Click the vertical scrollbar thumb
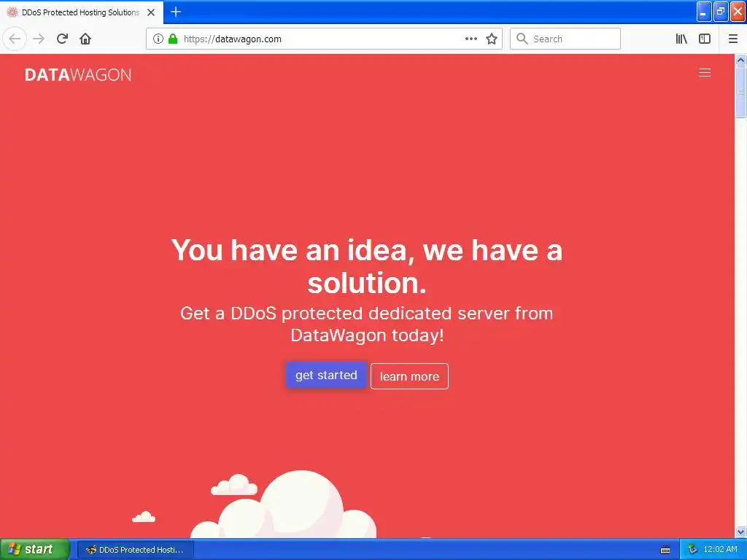Screen dimensions: 747x560 741,92
